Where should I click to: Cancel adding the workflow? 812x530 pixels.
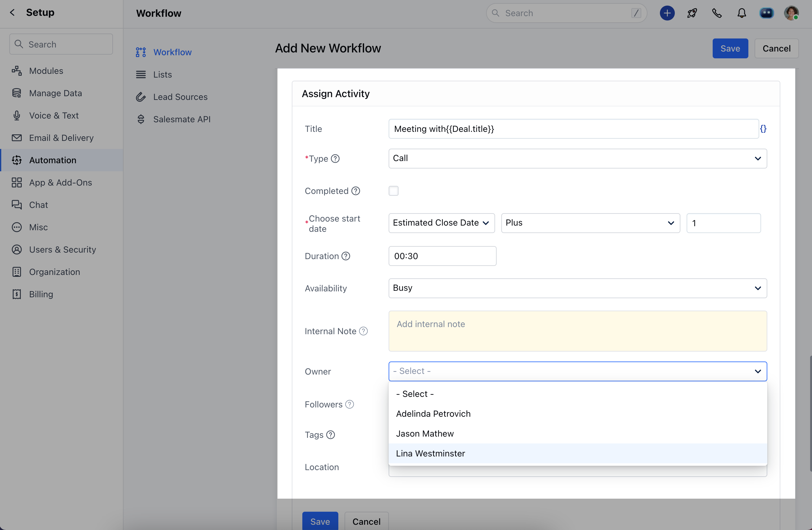pyautogui.click(x=777, y=48)
